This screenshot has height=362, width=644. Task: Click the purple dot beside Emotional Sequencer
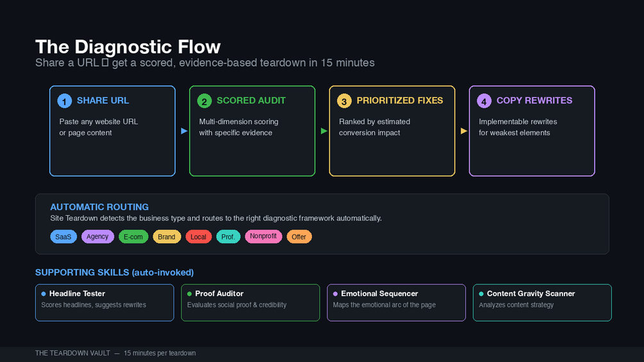click(335, 294)
